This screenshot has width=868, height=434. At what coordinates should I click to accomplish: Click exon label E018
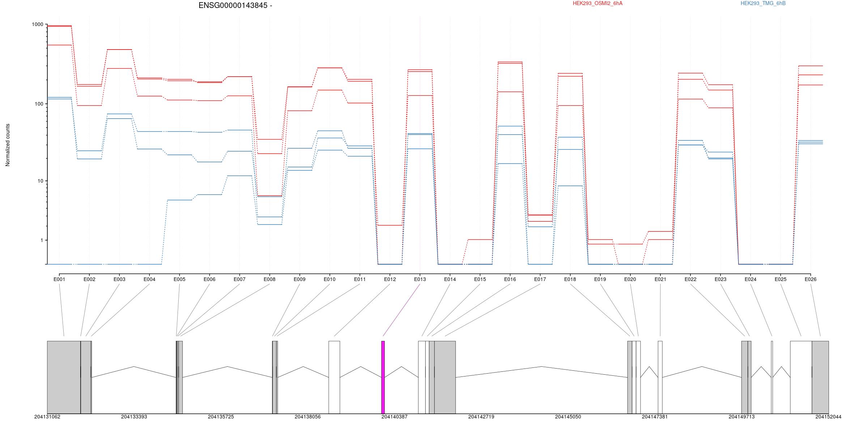570,279
